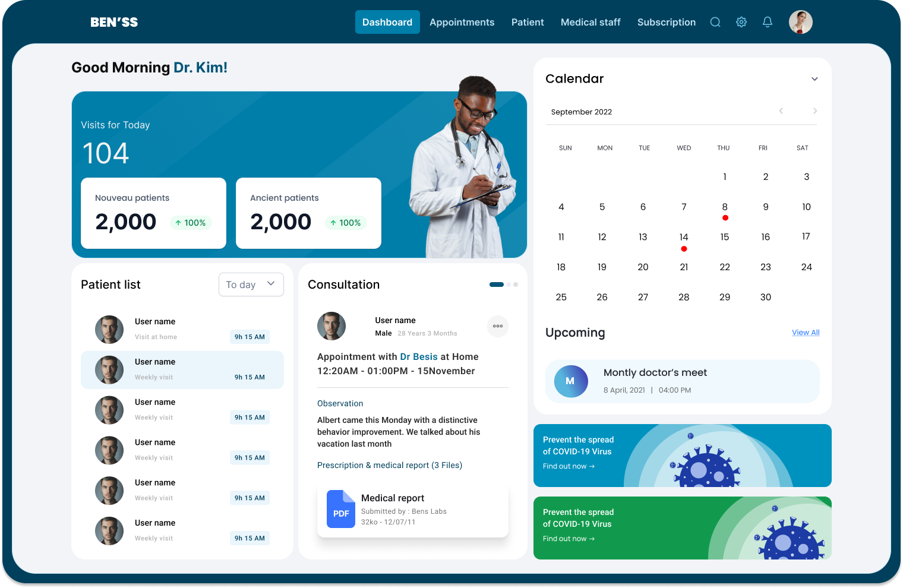Go to previous month in calendar
Image resolution: width=903 pixels, height=588 pixels.
(x=781, y=111)
